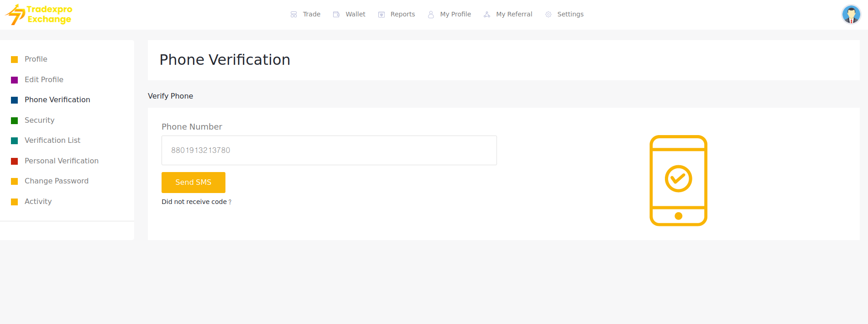Viewport: 868px width, 324px height.
Task: Click the Did not receive code link
Action: coord(197,202)
